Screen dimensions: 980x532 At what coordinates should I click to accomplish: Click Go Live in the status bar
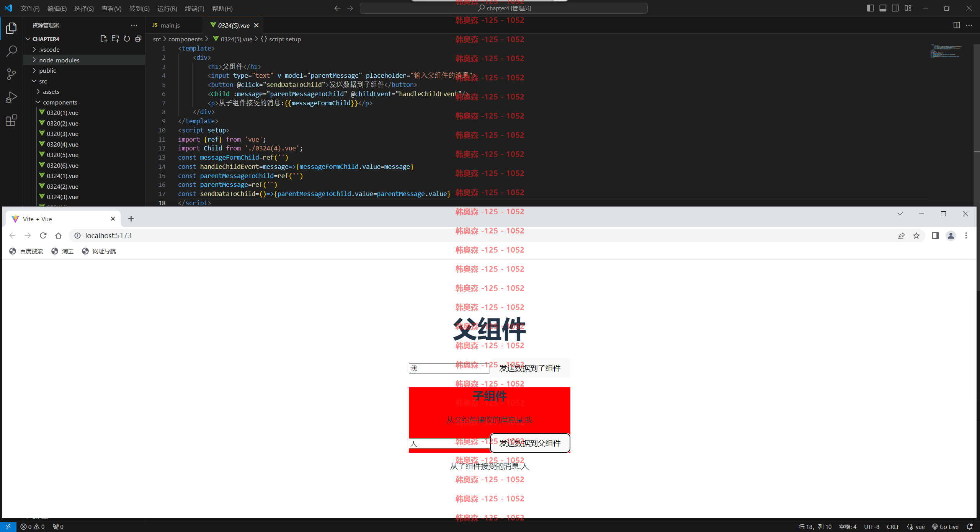pyautogui.click(x=945, y=527)
